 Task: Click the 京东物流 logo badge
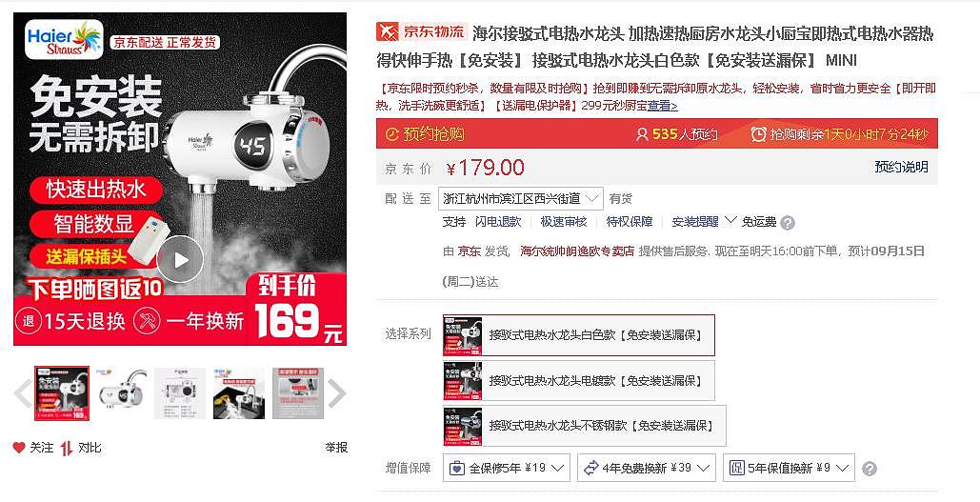pos(422,31)
